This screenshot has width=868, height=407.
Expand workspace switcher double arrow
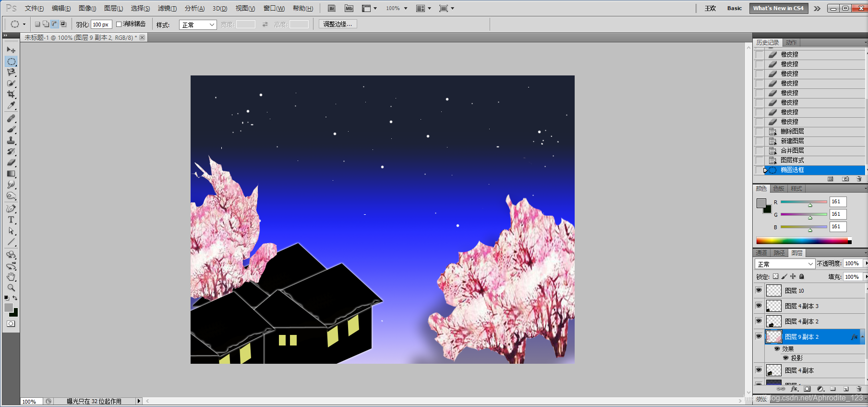(817, 8)
